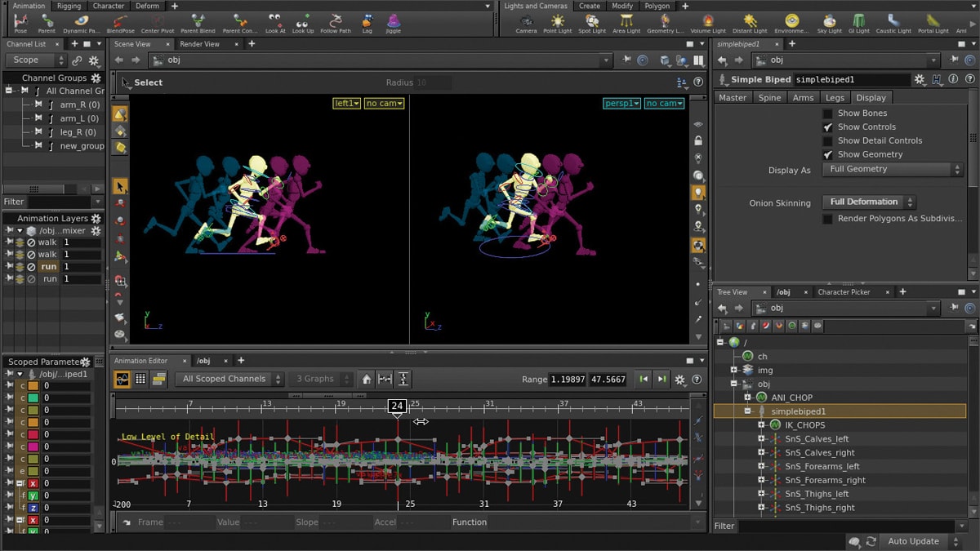This screenshot has width=980, height=551.
Task: Click the Auto Update button
Action: (913, 541)
